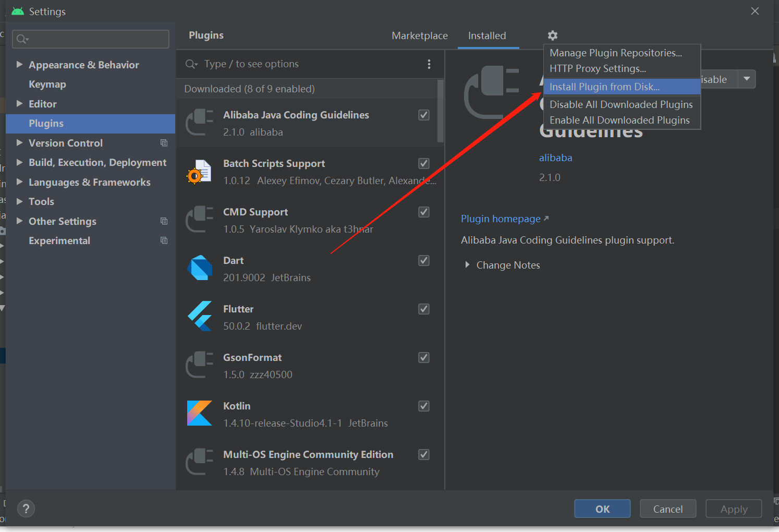Expand Appearance & Behavior tree node

pos(19,65)
